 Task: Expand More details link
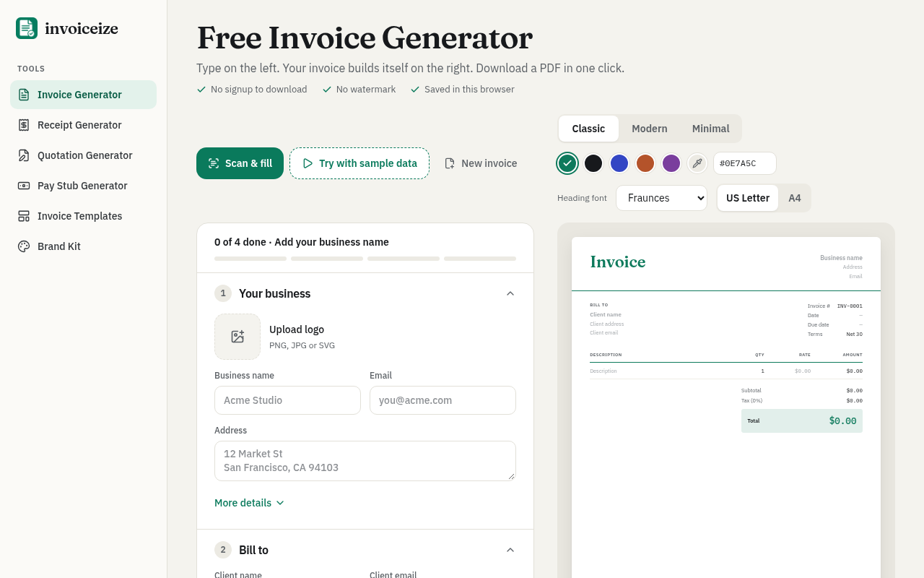249,503
